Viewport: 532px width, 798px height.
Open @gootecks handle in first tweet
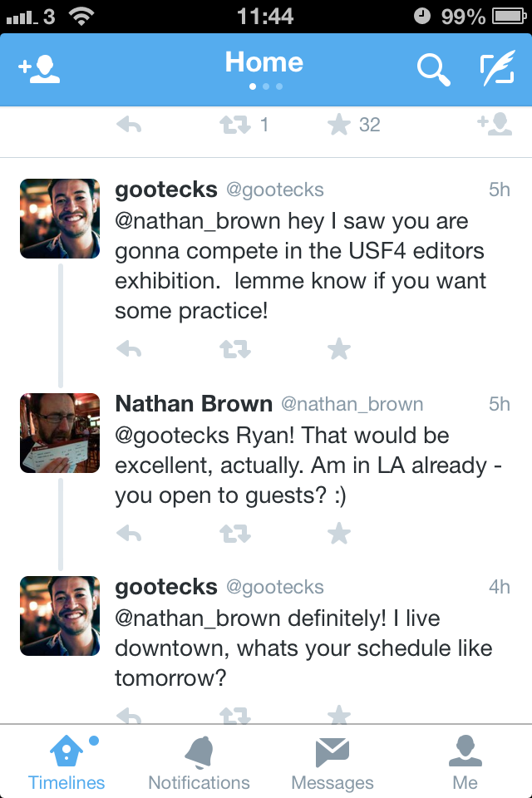274,190
